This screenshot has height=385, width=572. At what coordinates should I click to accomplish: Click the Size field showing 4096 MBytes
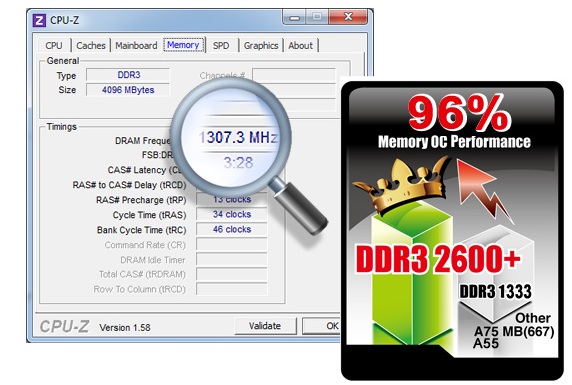click(x=128, y=90)
